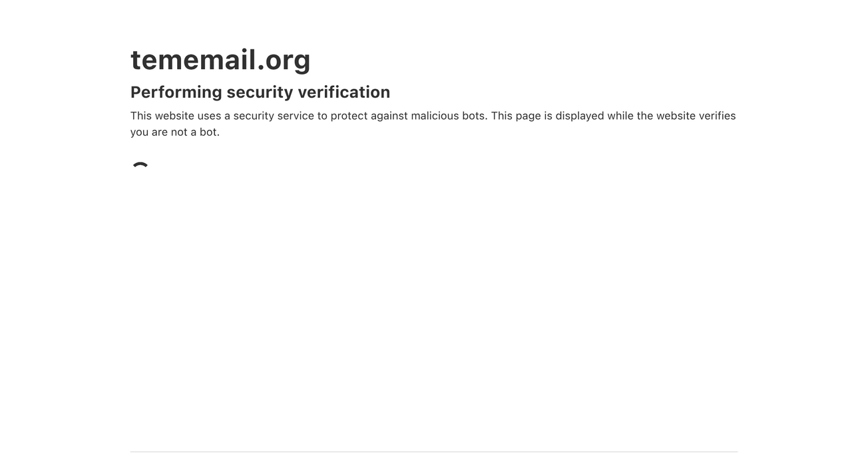This screenshot has height=455, width=868.
Task: Click the phrase "malicious bots."
Action: (449, 116)
